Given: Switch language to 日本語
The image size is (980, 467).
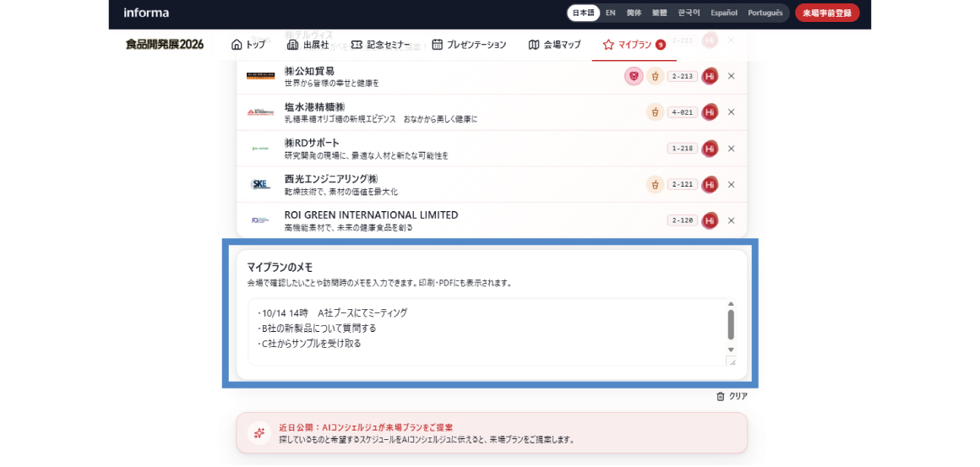Looking at the screenshot, I should point(583,13).
